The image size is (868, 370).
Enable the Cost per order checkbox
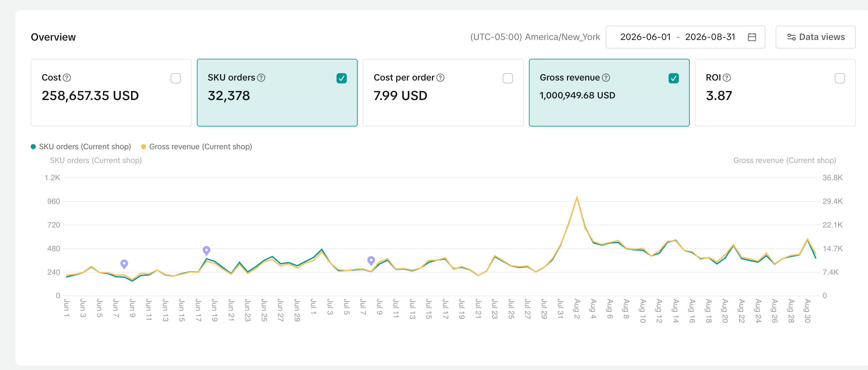point(508,78)
